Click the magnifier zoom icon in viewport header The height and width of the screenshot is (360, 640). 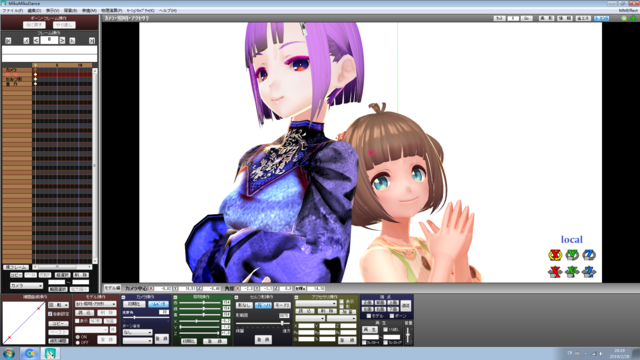(x=624, y=18)
